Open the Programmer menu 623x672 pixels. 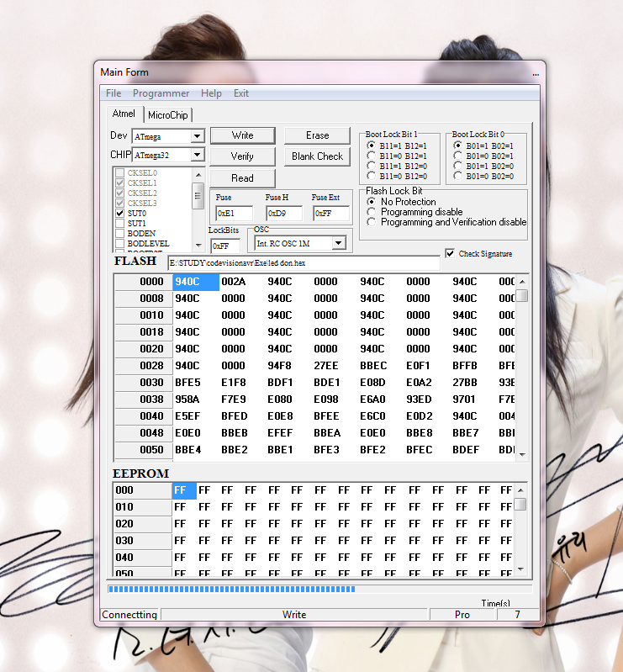coord(161,93)
